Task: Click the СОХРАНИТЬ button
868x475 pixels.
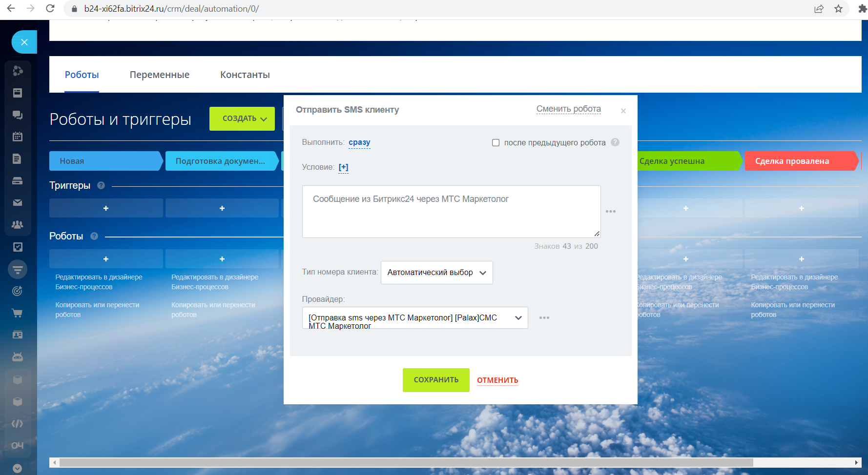Action: click(x=436, y=380)
